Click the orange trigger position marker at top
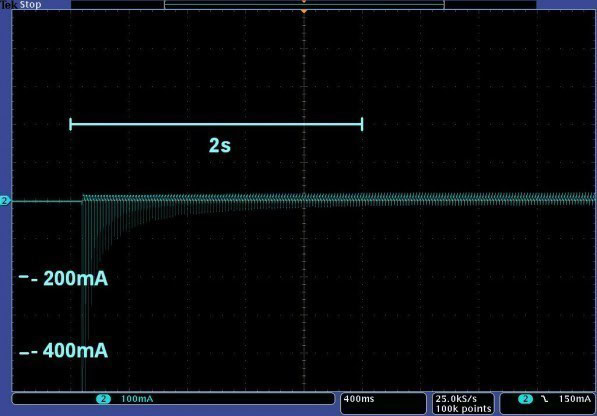Screen dimensions: 597x416 click(304, 11)
